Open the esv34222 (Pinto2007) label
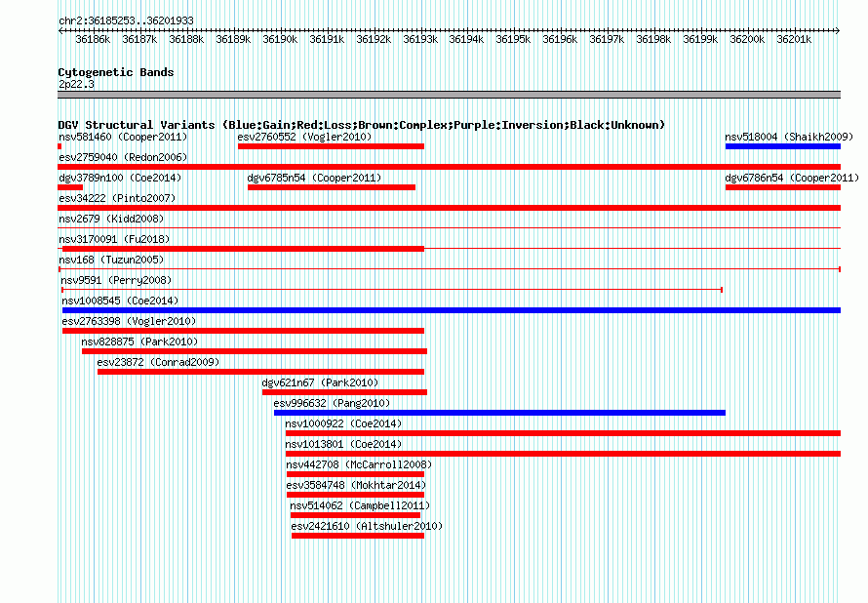Screen dimensions: 868x603 click(117, 198)
